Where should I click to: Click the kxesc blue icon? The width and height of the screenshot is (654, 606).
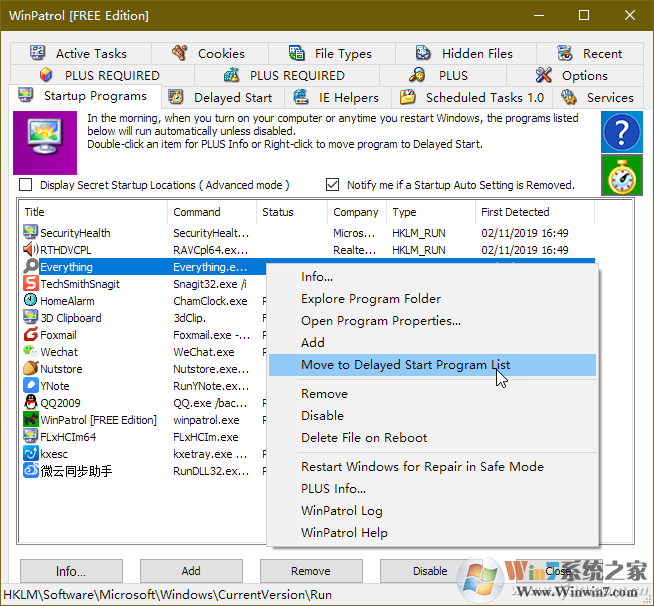click(30, 454)
